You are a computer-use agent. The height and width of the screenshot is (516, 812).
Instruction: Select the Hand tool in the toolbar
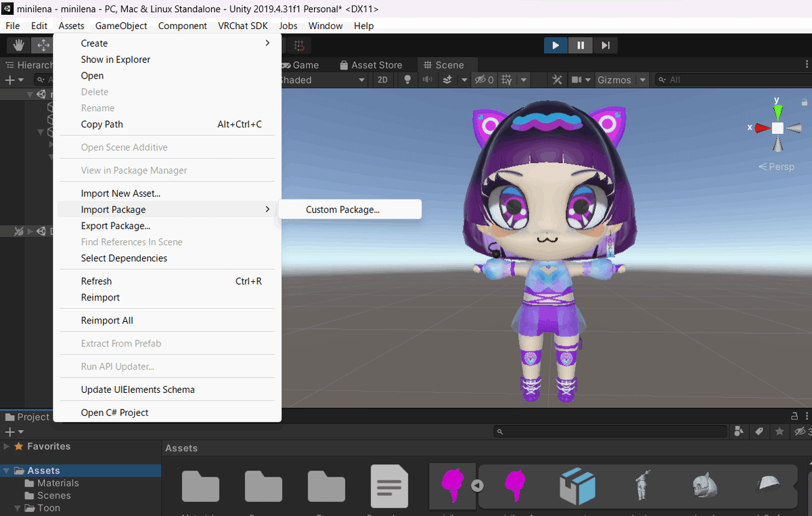[19, 45]
